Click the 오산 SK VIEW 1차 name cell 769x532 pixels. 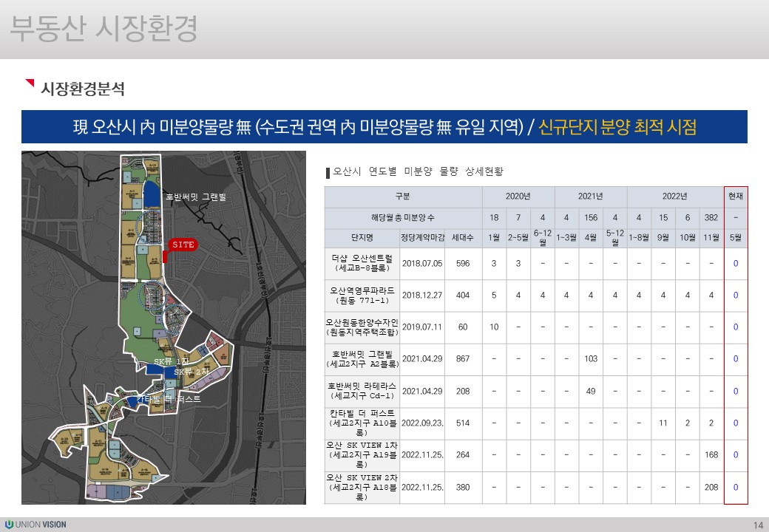pos(362,454)
